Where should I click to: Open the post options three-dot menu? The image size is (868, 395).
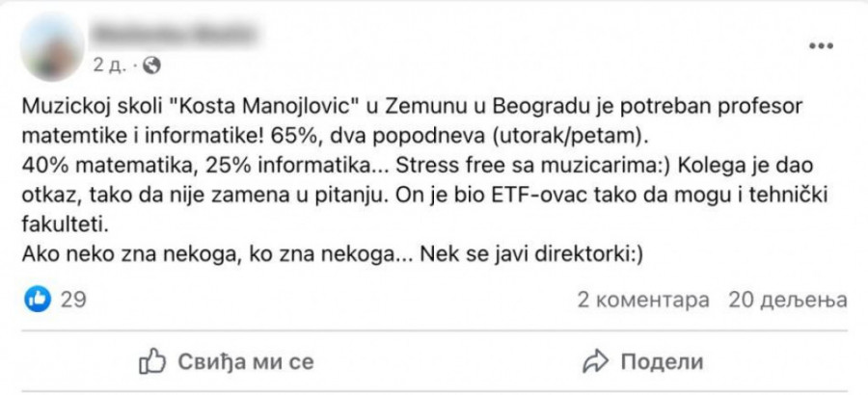[821, 46]
